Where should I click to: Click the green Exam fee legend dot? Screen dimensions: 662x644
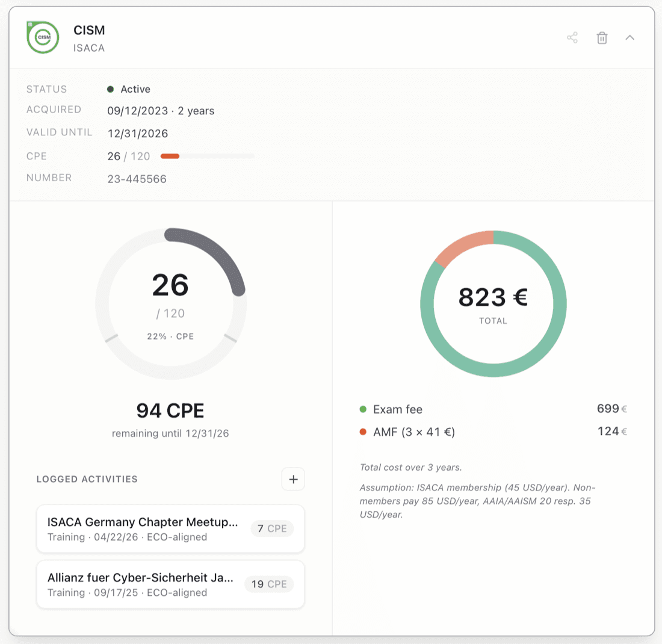363,409
